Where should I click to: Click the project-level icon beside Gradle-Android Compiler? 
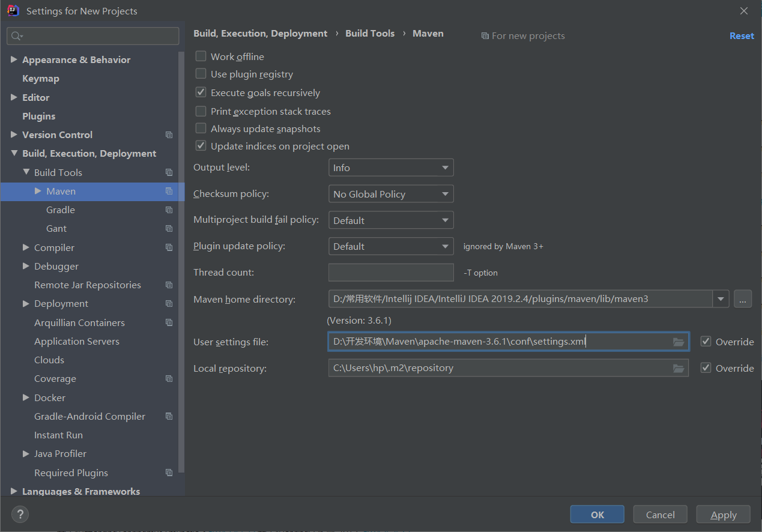(169, 416)
